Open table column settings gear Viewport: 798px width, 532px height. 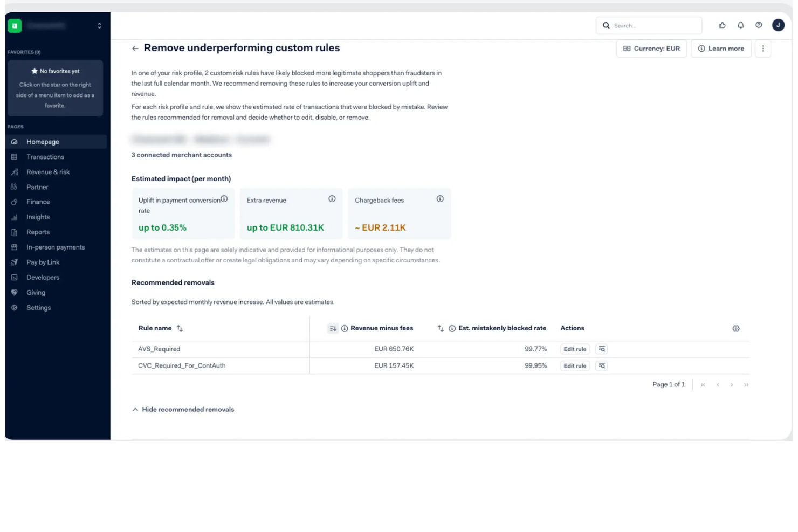735,328
